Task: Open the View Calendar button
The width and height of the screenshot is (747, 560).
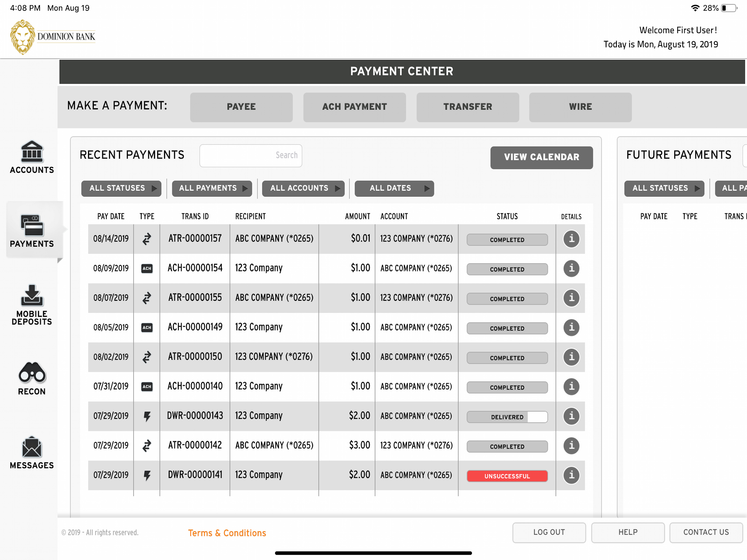Action: point(541,157)
